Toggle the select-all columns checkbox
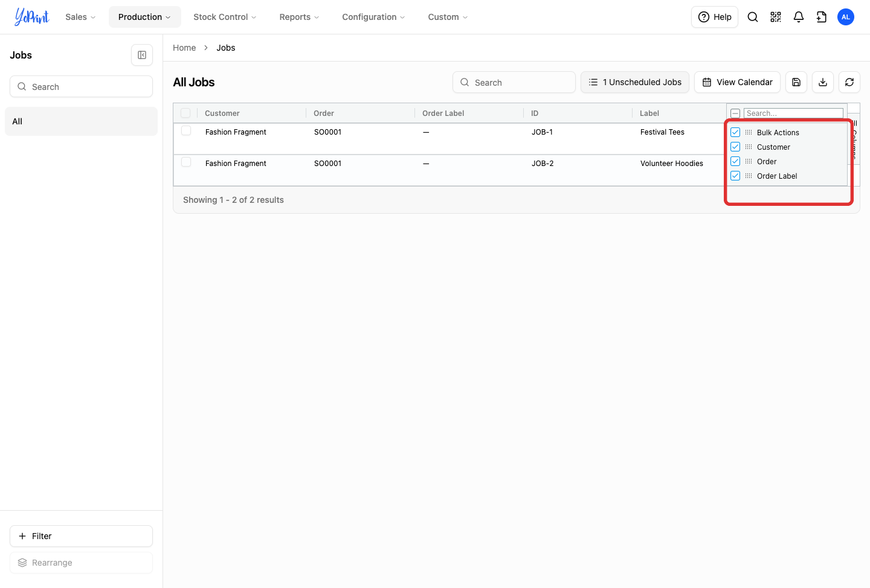The height and width of the screenshot is (588, 870). 735,113
